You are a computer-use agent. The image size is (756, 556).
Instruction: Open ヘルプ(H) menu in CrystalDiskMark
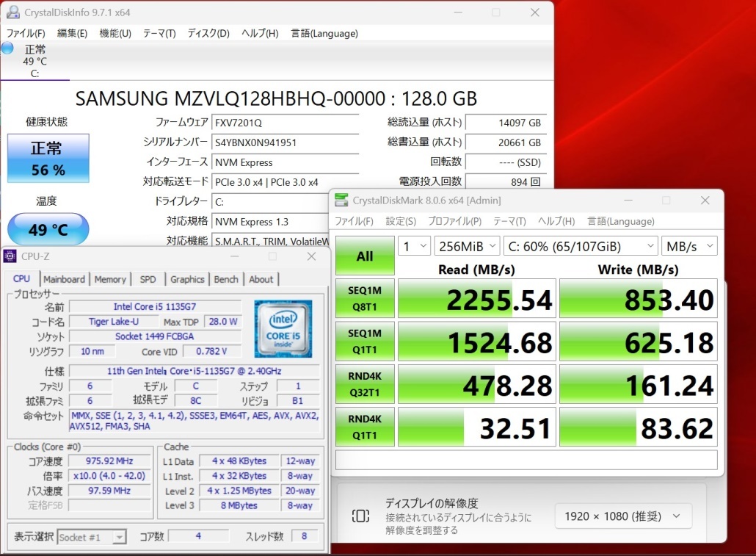point(556,221)
